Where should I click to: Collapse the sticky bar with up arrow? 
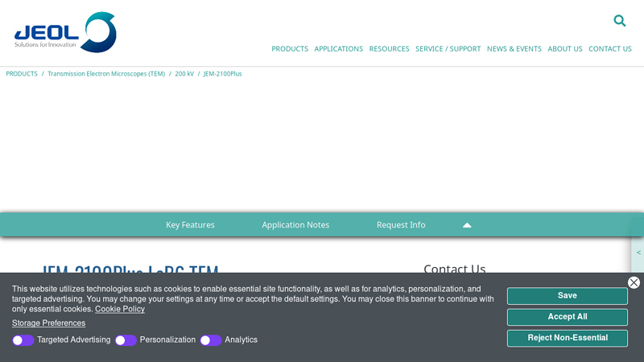click(467, 225)
